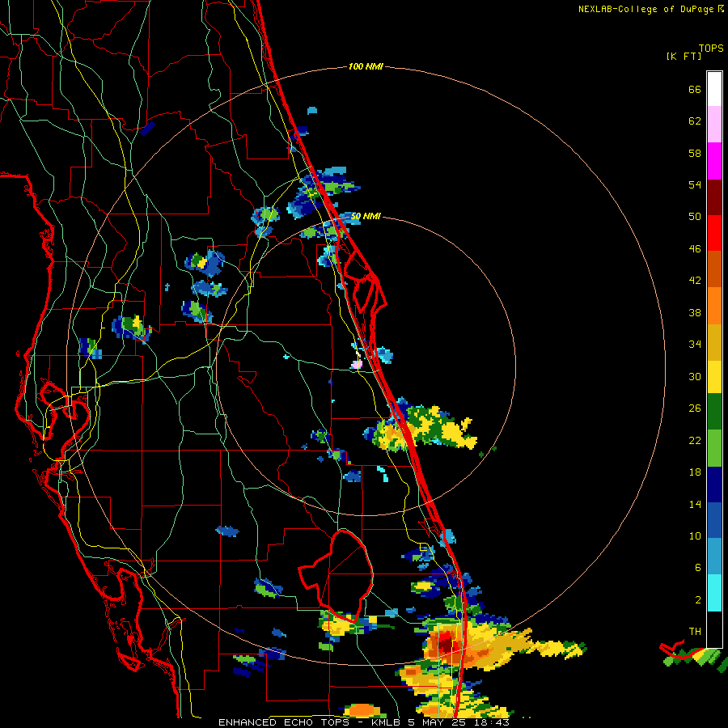Click the white swatch in the tops legend
This screenshot has height=728, width=728.
714,89
